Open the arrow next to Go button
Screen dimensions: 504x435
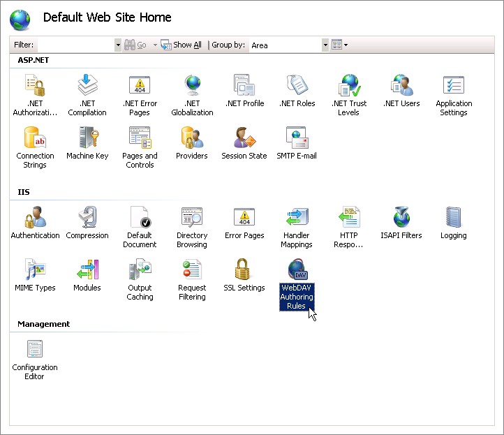pyautogui.click(x=155, y=45)
